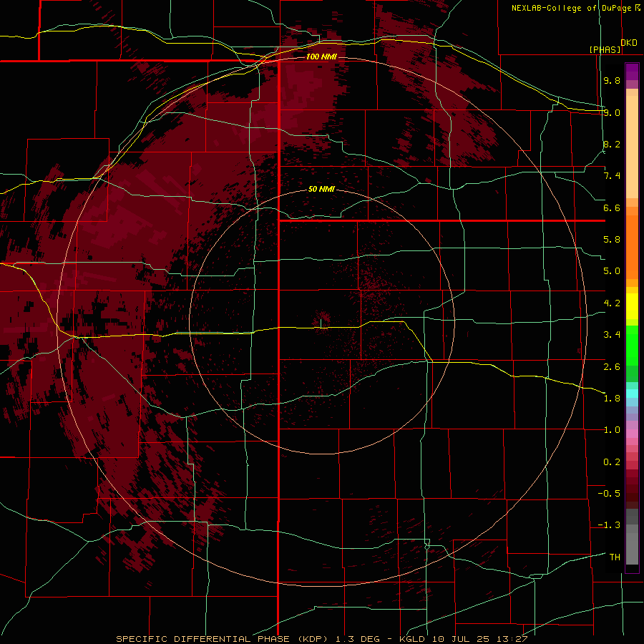
Task: Click the 13:27 timestamp
Action: pos(512,639)
